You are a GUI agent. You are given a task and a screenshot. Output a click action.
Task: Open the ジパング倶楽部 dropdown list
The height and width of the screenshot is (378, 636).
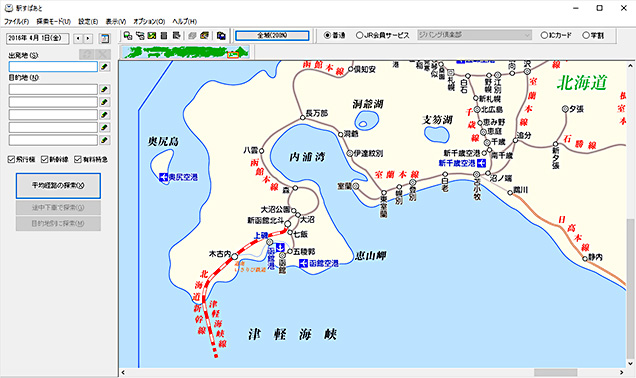(475, 35)
